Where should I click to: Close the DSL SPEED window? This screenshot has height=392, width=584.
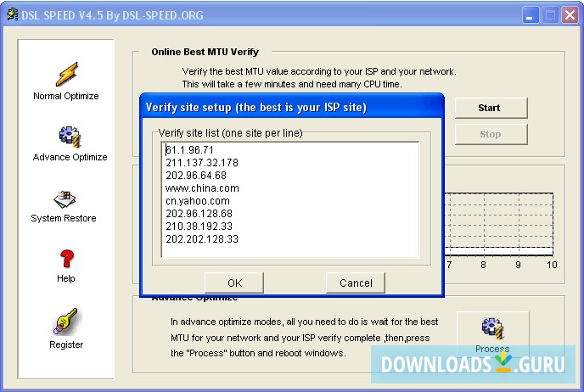click(570, 15)
